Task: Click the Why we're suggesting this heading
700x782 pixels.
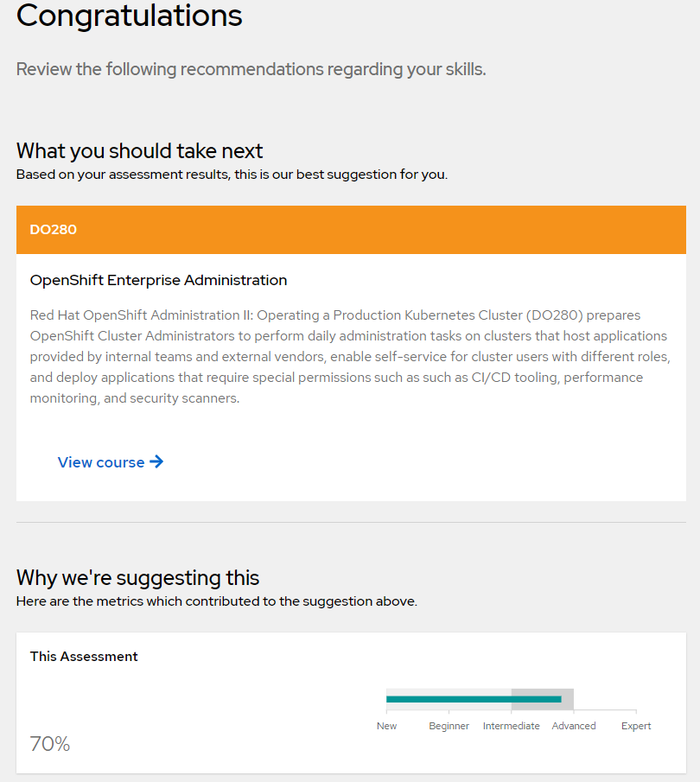Action: click(x=137, y=577)
